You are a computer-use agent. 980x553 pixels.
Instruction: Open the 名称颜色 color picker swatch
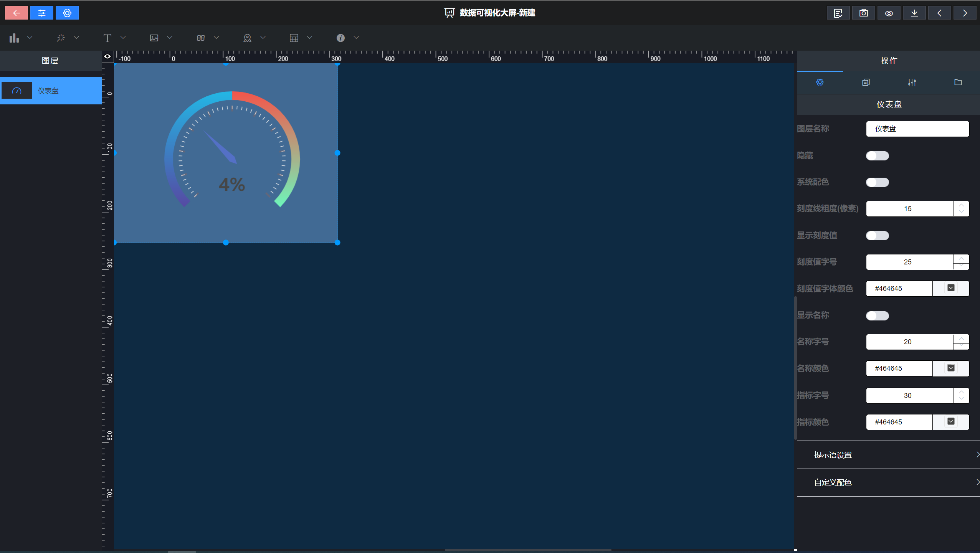pyautogui.click(x=951, y=368)
